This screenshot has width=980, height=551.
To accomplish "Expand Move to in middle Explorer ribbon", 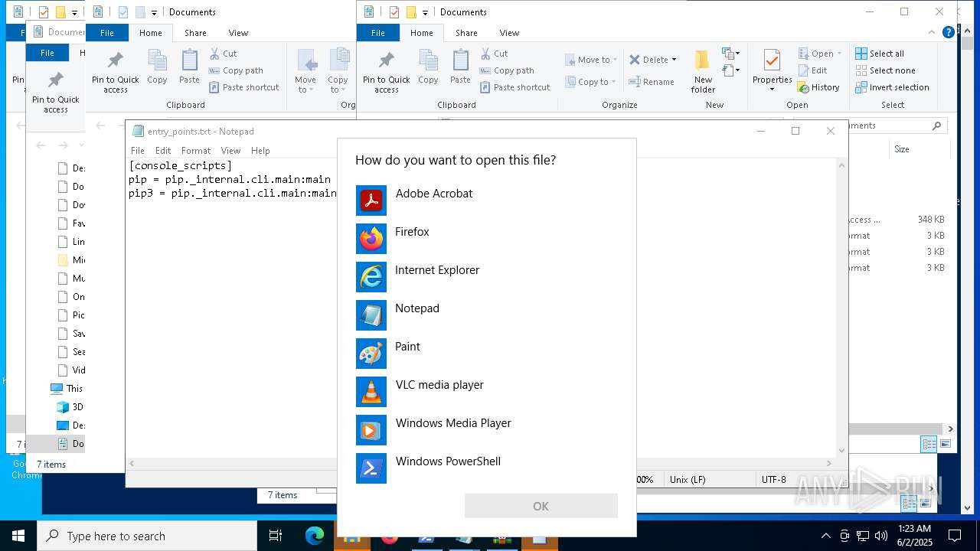I will click(305, 72).
